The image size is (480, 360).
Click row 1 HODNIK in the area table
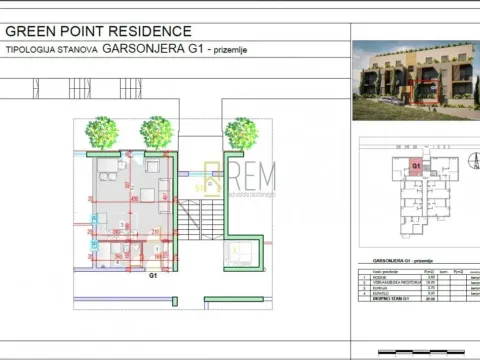click(x=419, y=277)
